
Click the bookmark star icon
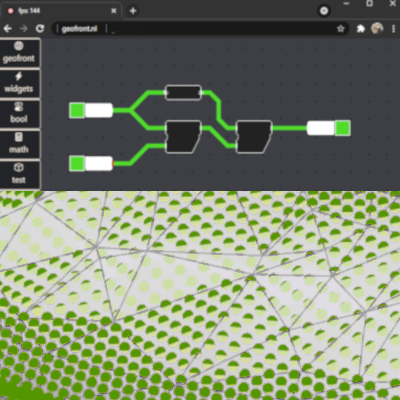(x=340, y=29)
